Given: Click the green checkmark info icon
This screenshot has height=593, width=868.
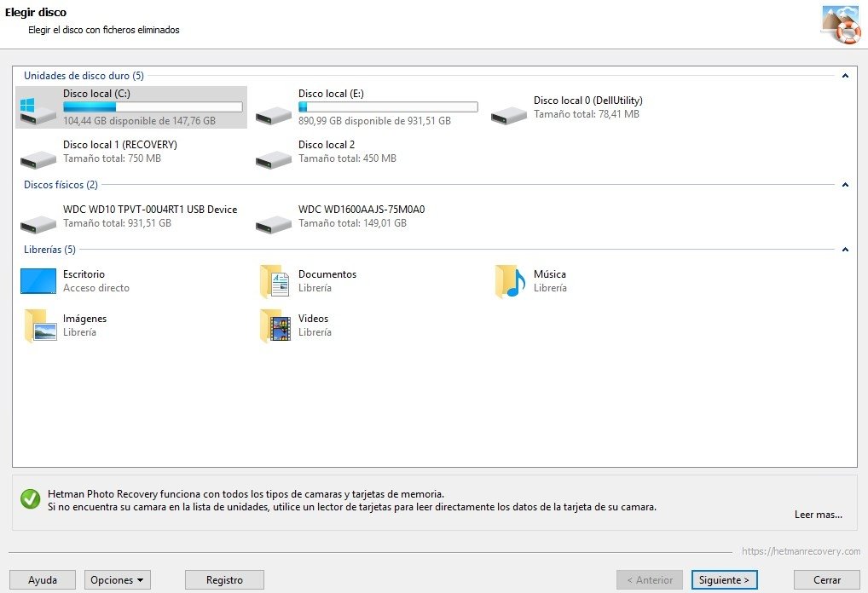Looking at the screenshot, I should (x=31, y=499).
